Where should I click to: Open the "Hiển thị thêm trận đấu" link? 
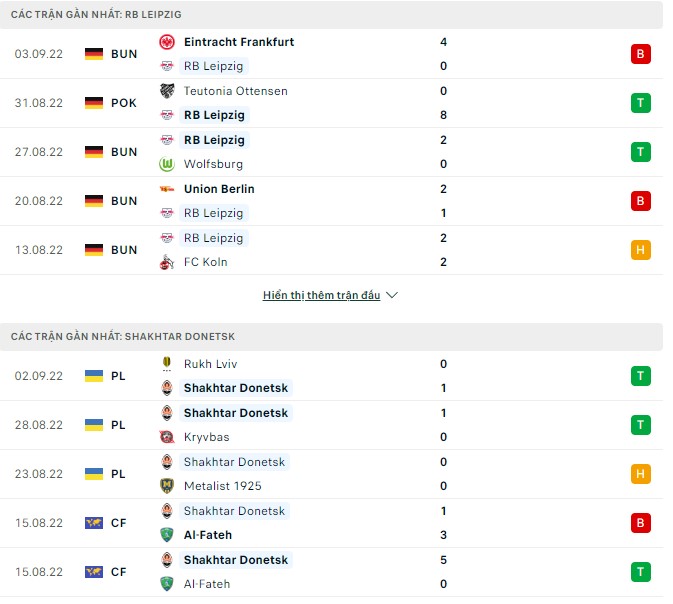click(x=321, y=296)
